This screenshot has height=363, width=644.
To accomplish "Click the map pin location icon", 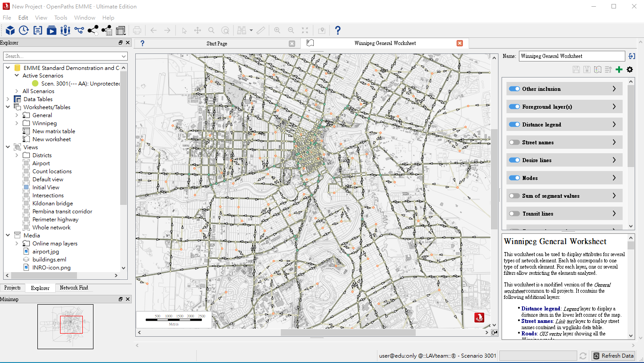I will (321, 30).
